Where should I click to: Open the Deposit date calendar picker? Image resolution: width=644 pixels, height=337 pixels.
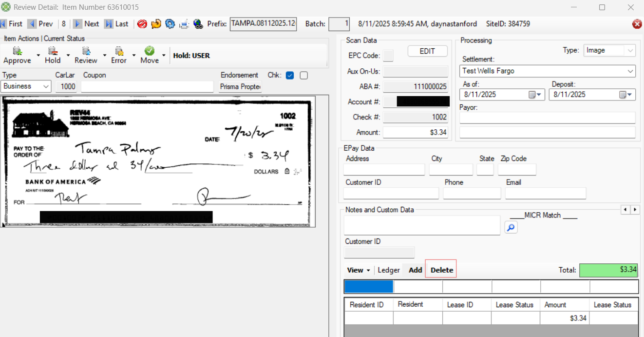click(x=626, y=95)
